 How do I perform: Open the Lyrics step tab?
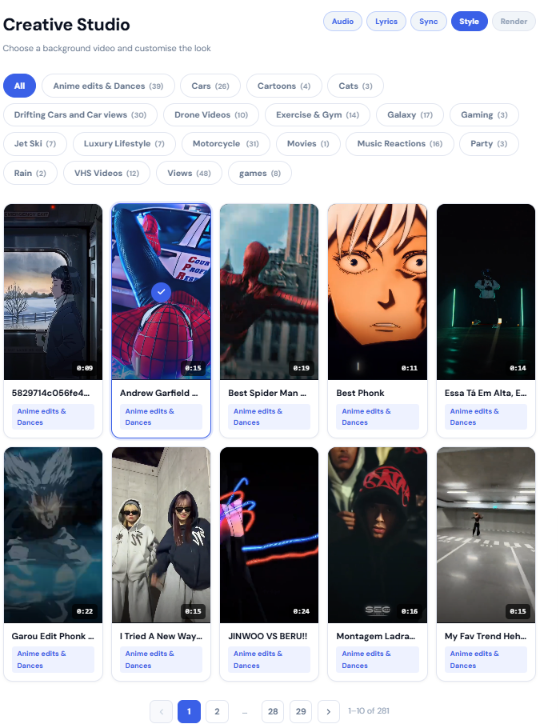click(386, 21)
